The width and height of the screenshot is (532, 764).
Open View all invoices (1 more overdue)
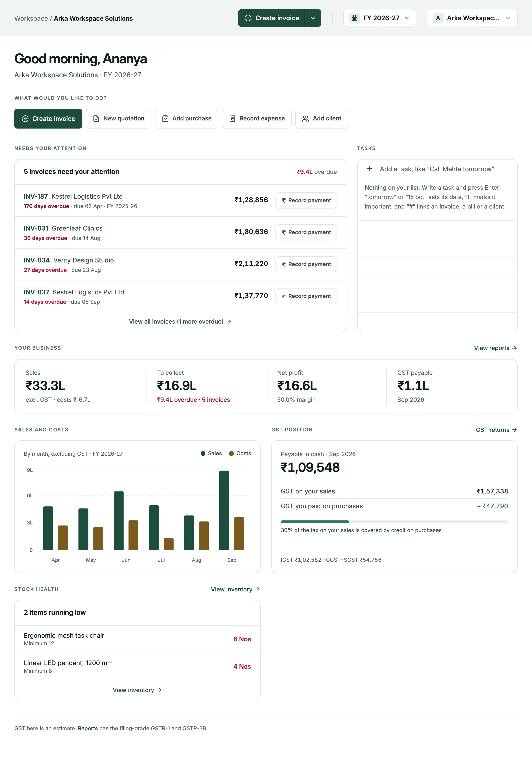180,321
